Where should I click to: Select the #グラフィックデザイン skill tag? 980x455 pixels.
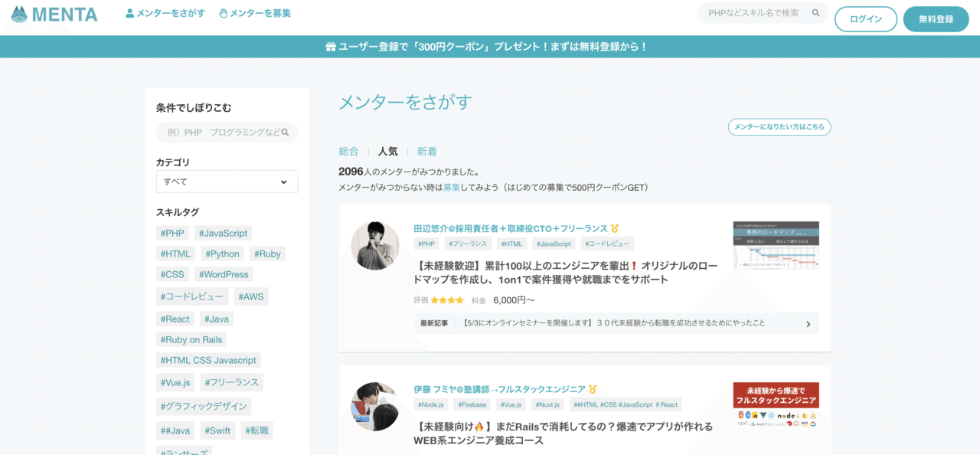pyautogui.click(x=204, y=406)
